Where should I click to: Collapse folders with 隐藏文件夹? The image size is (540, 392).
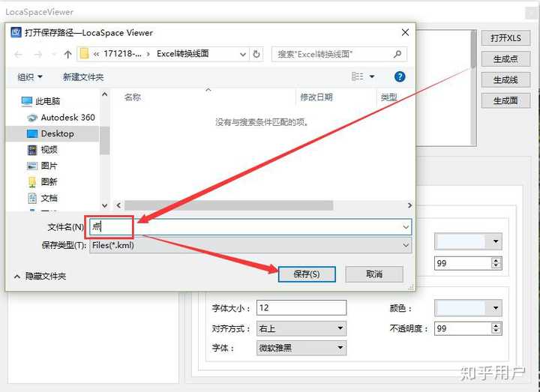[40, 277]
